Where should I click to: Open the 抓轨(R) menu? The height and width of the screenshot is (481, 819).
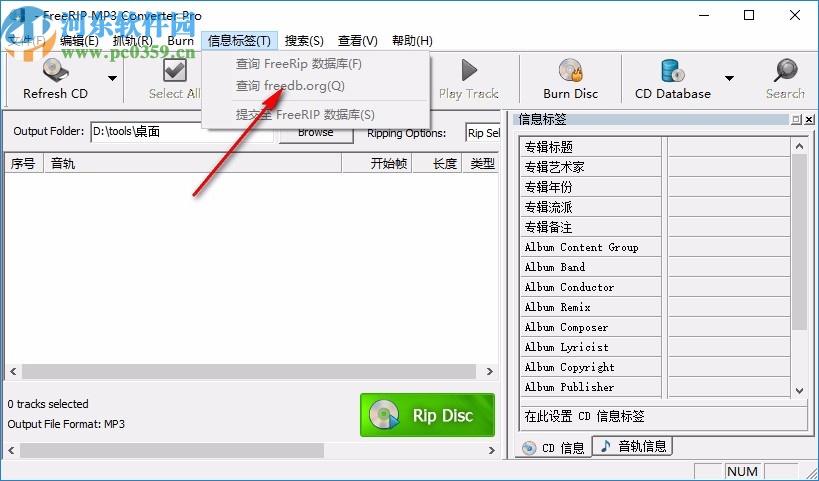(x=133, y=41)
